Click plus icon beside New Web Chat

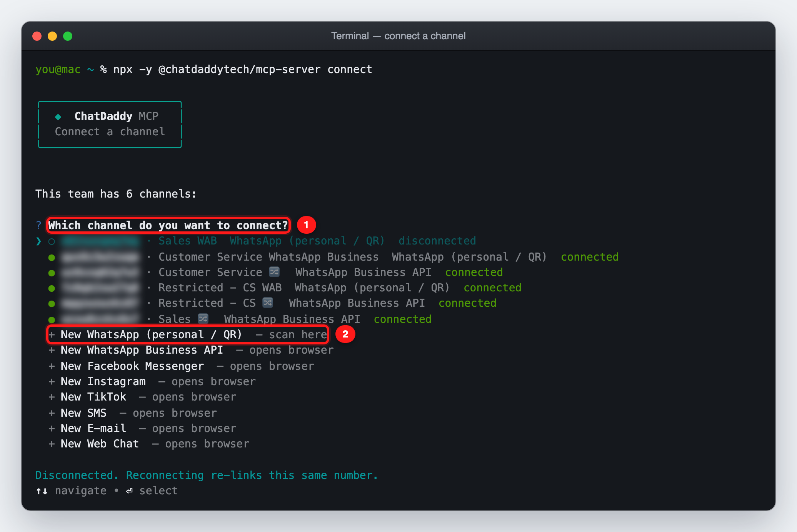(52, 444)
